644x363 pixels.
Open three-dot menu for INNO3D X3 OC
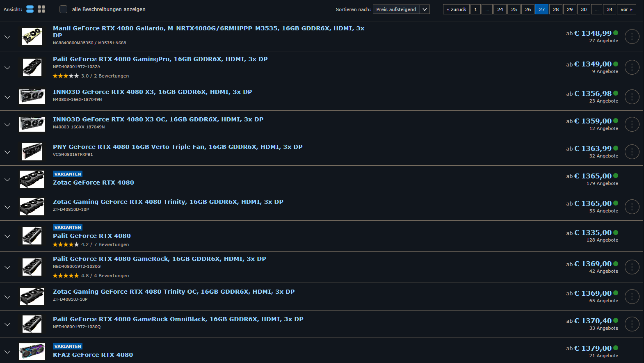coord(632,124)
